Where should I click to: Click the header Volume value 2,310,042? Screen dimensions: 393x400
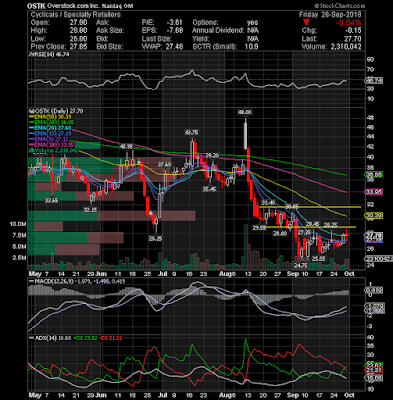tap(345, 47)
